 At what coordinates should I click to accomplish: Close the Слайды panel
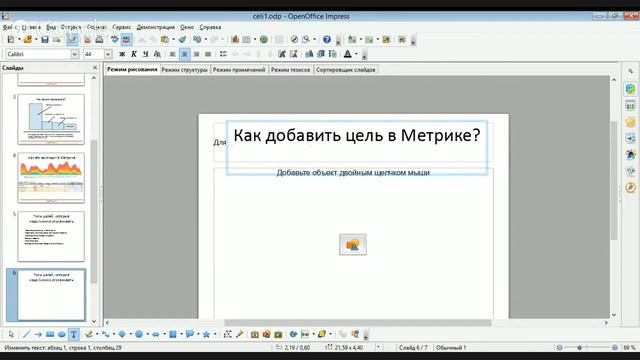(95, 67)
